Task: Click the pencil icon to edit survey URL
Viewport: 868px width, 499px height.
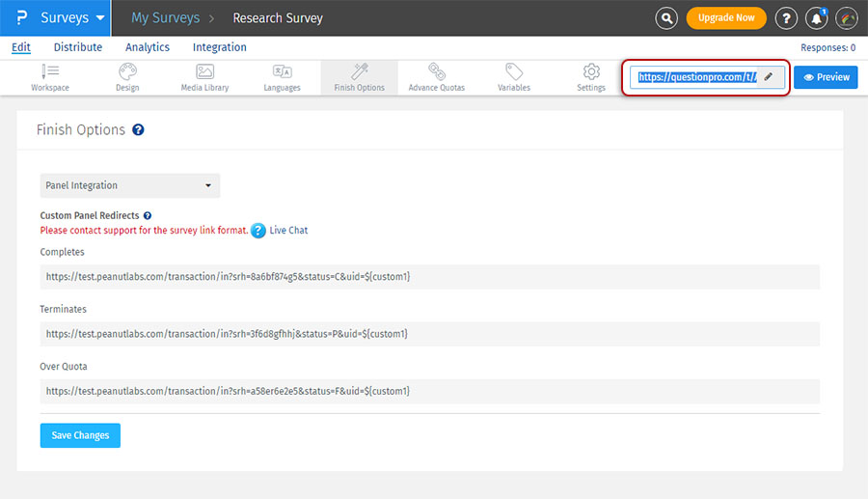Action: (769, 77)
